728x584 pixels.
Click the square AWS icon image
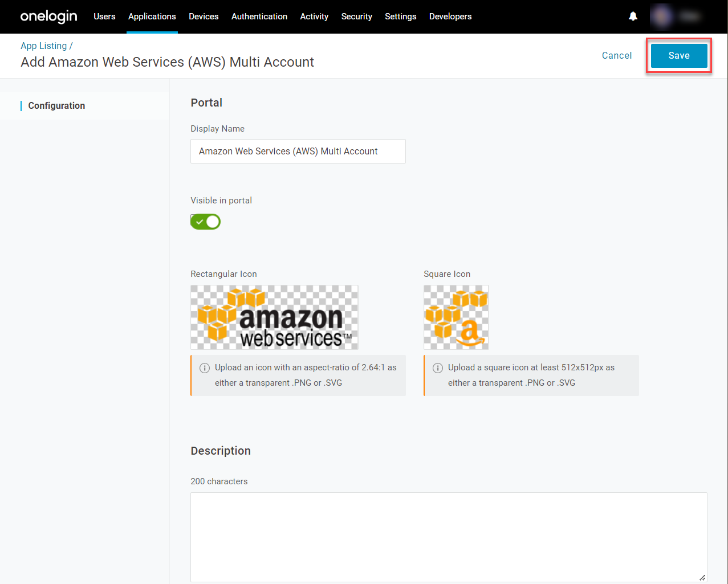(x=456, y=317)
